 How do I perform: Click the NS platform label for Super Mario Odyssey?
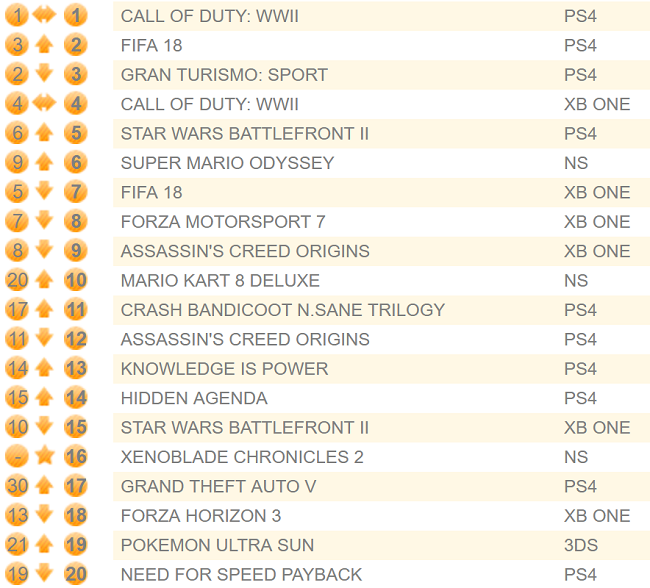click(576, 163)
